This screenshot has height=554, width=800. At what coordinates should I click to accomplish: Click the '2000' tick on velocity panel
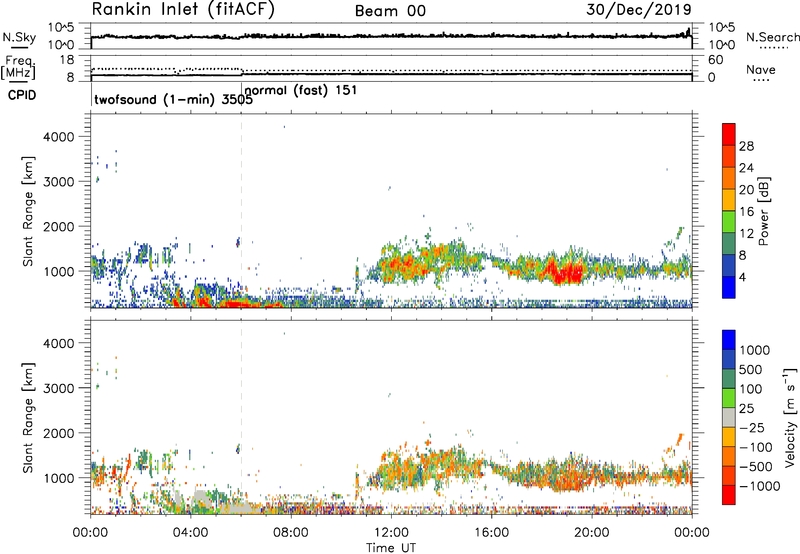click(59, 433)
